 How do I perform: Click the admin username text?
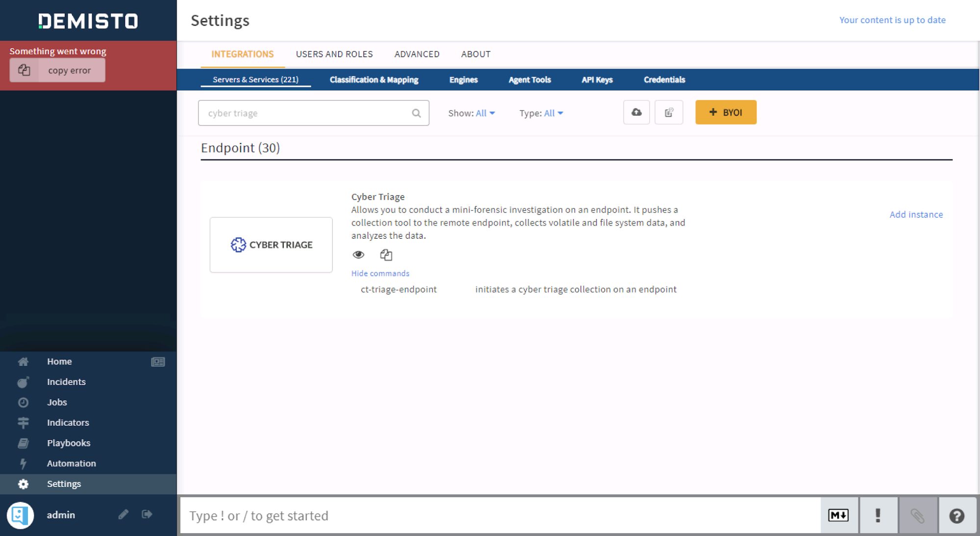click(x=61, y=514)
